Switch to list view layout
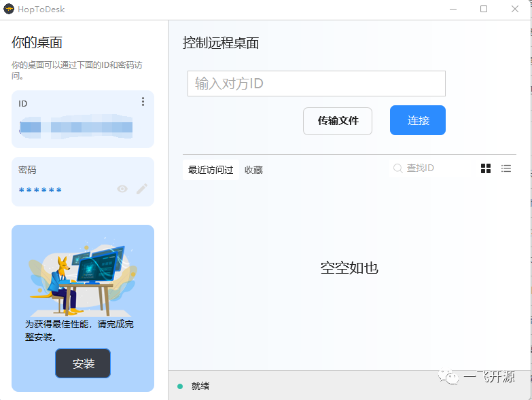The height and width of the screenshot is (400, 532). (x=506, y=168)
